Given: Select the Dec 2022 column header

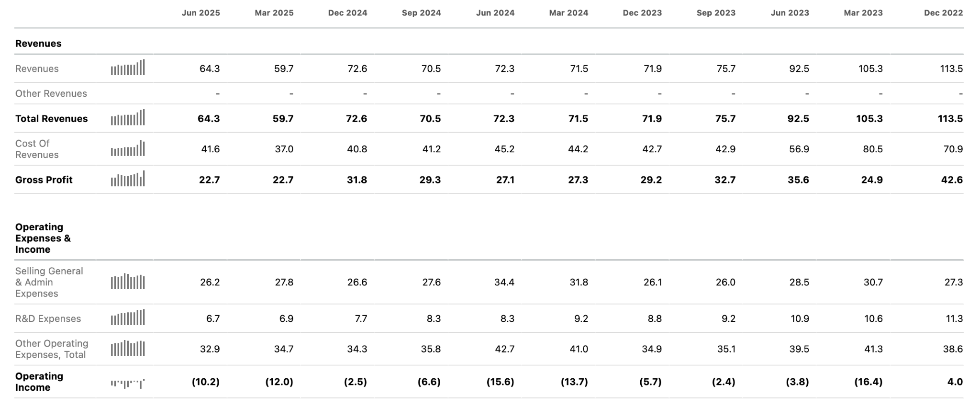Looking at the screenshot, I should [x=943, y=13].
